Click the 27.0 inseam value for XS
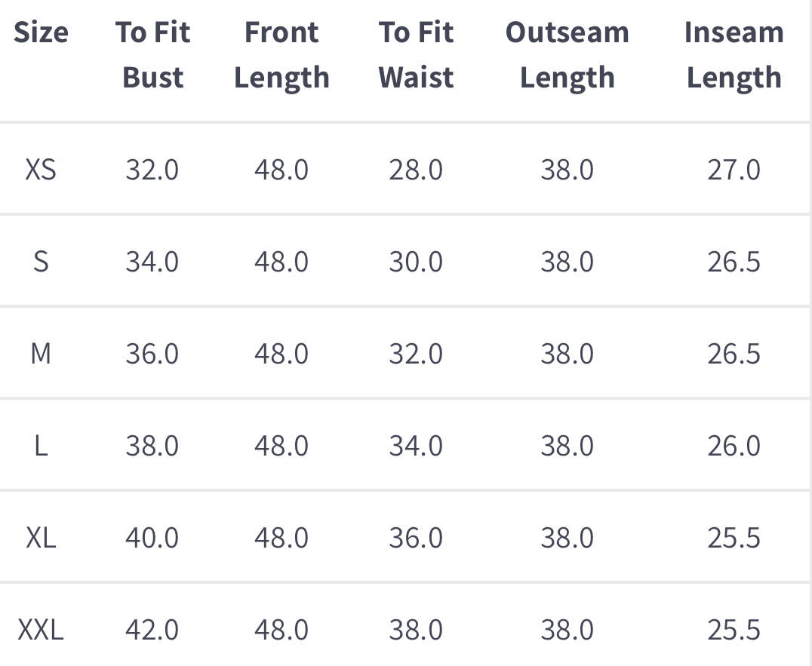 (734, 170)
